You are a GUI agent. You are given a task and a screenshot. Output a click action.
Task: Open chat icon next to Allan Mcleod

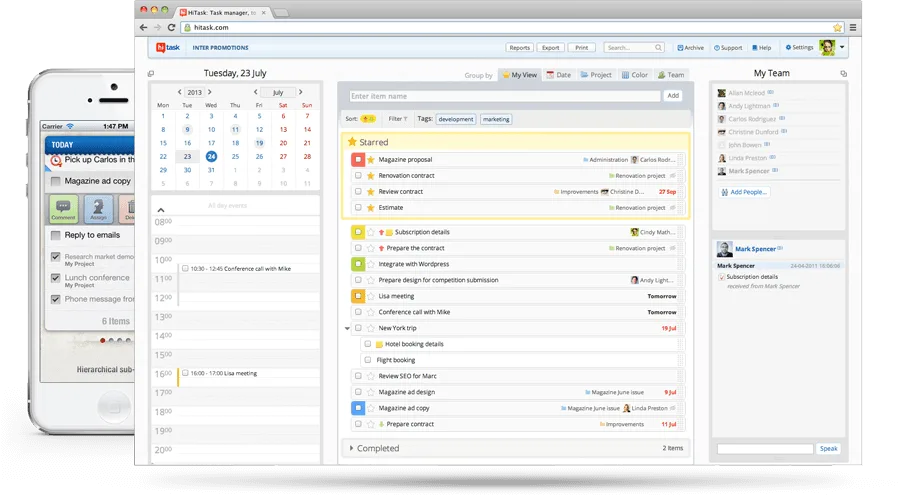pyautogui.click(x=771, y=92)
